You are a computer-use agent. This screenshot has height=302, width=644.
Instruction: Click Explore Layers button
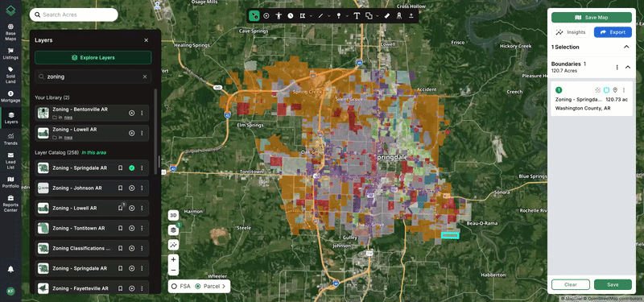[x=93, y=57]
